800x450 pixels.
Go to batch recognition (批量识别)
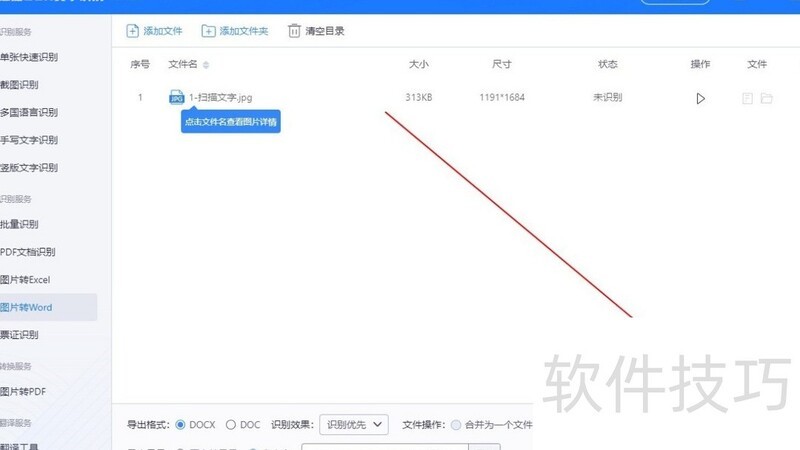(x=20, y=224)
